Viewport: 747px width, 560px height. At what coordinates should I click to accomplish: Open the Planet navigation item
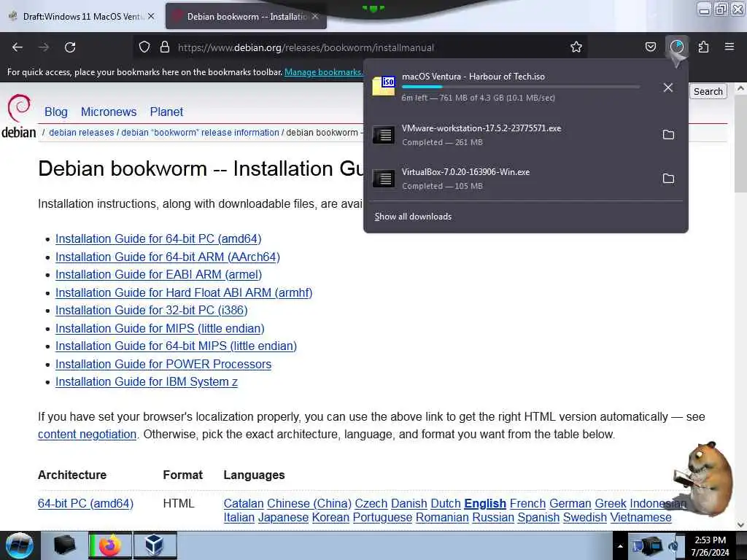166,112
